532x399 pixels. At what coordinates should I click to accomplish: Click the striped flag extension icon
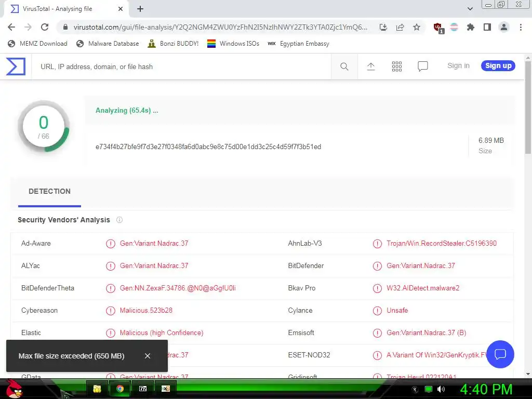(454, 27)
